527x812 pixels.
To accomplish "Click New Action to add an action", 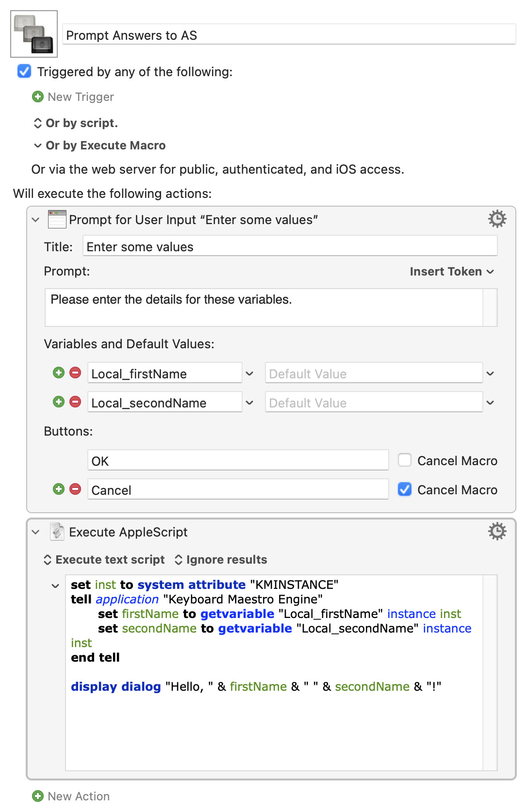I will point(71,796).
